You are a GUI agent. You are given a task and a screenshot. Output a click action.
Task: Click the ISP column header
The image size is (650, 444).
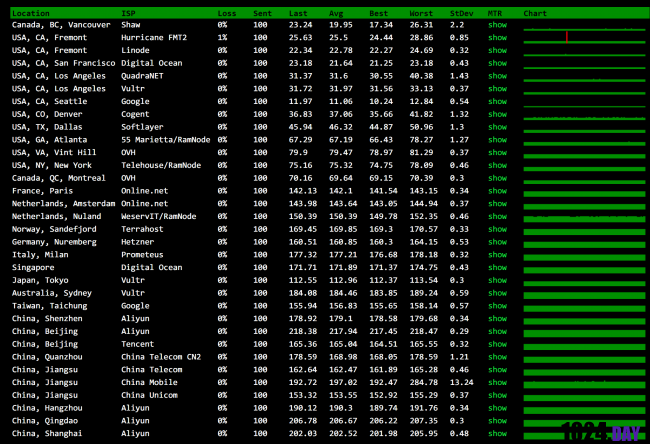128,13
